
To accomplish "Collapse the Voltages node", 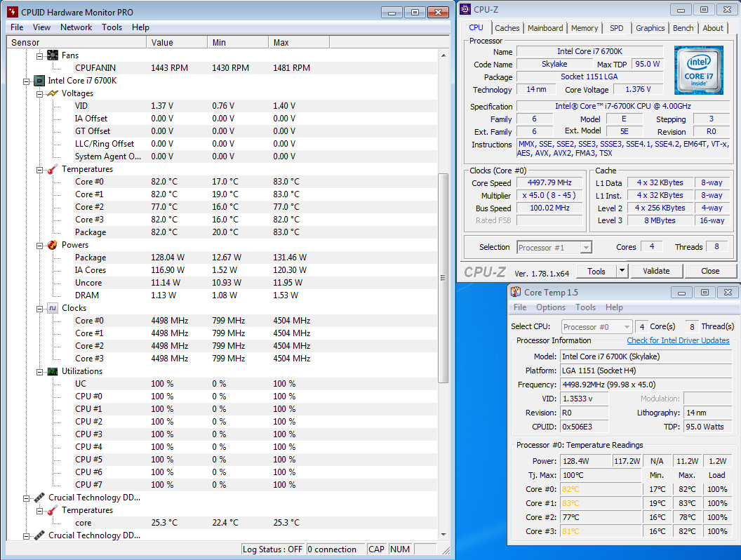I will [40, 94].
